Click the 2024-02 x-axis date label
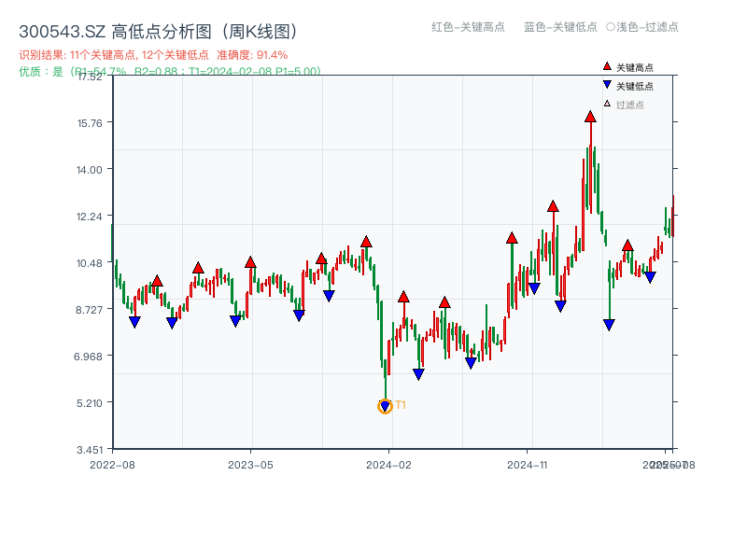 388,465
